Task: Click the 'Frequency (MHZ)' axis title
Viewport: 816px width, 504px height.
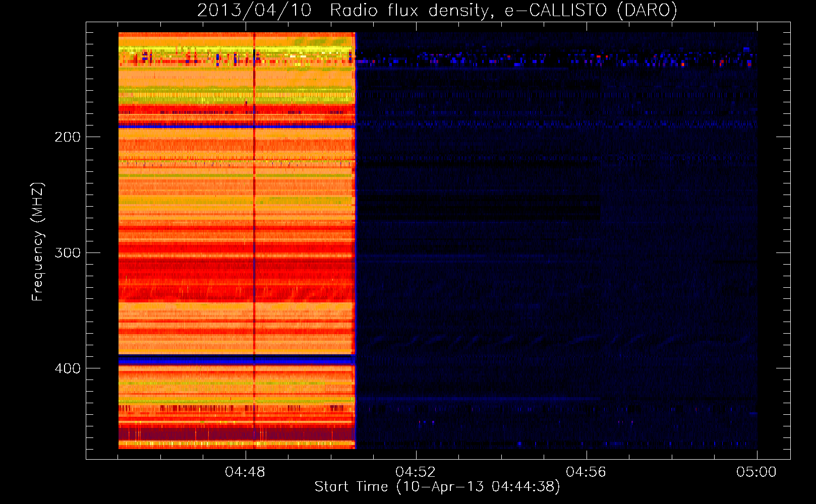Action: click(x=38, y=242)
